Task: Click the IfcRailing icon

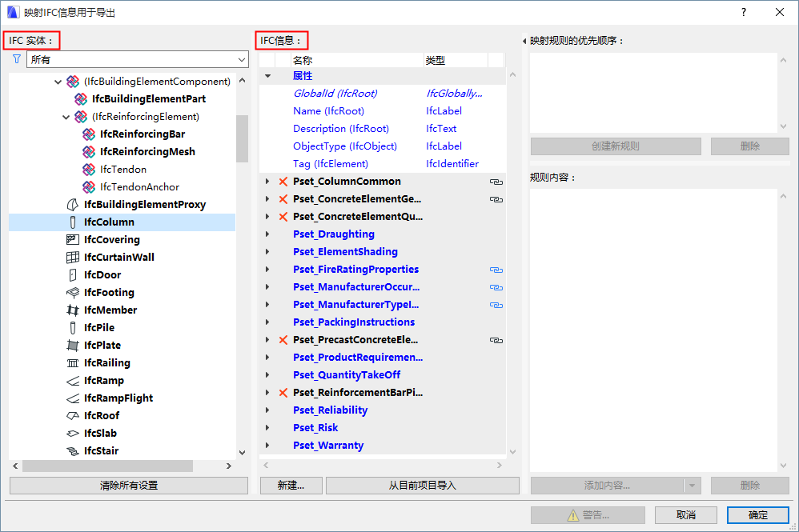Action: click(x=73, y=363)
